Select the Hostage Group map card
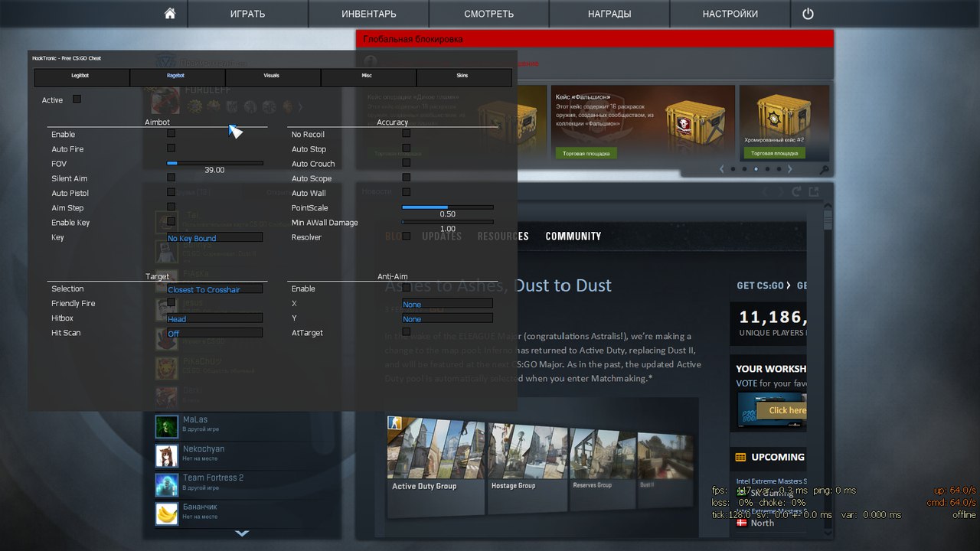Screen dimensions: 980x551 526,467
